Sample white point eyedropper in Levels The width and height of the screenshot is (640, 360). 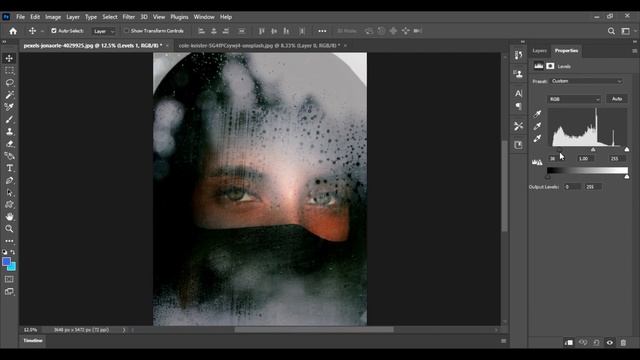pos(538,138)
